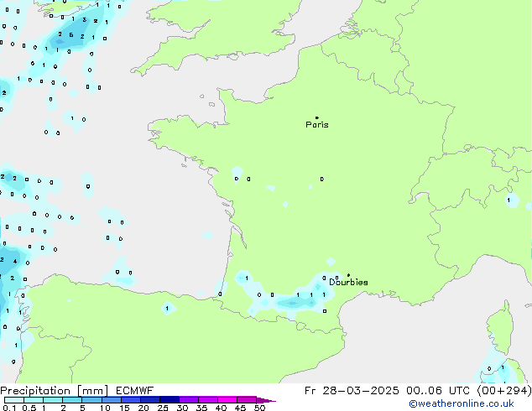Click the '3' precipitation value over Ireland
Viewport: 532px width, 411px height.
(x=85, y=19)
